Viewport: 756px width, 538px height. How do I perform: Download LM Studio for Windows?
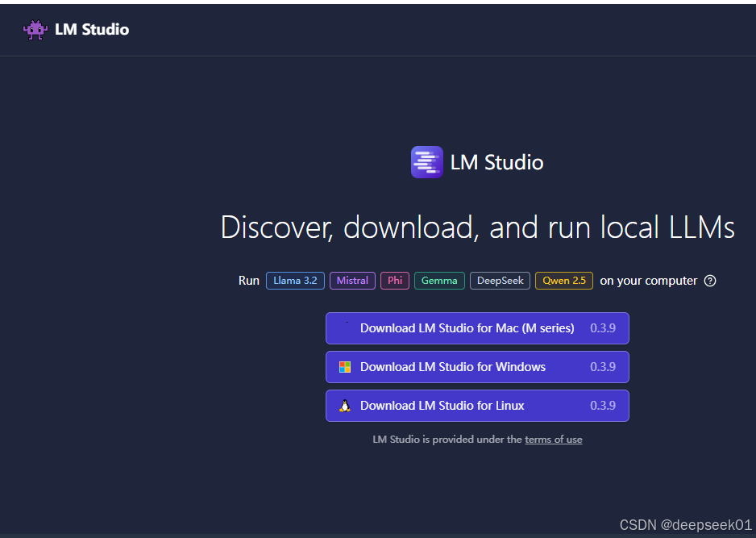[x=477, y=367]
